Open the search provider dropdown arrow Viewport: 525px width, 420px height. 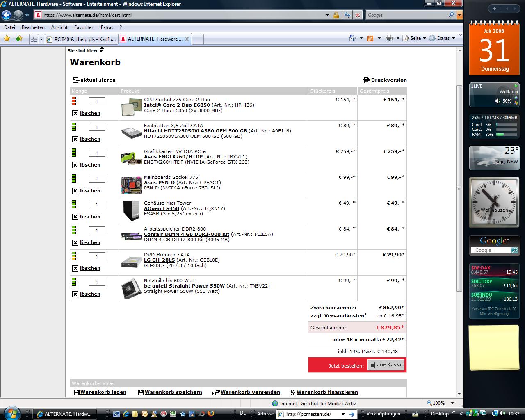pos(459,15)
